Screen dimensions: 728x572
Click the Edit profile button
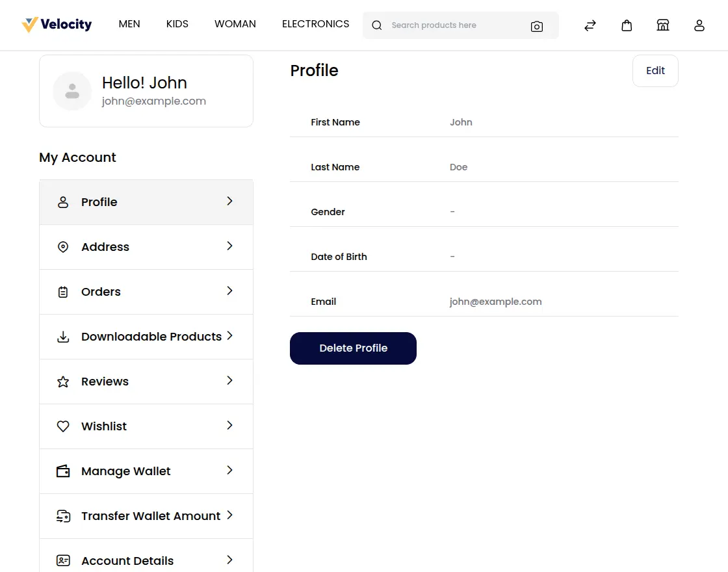655,70
